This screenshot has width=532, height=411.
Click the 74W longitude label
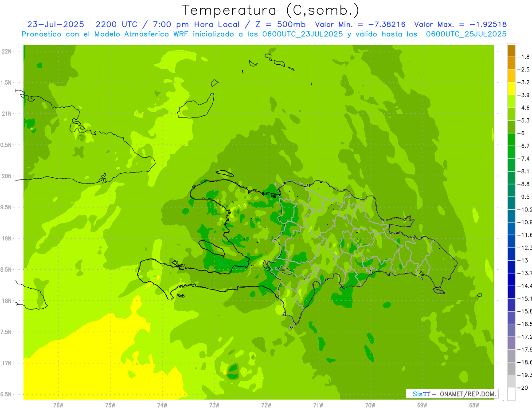pyautogui.click(x=162, y=405)
